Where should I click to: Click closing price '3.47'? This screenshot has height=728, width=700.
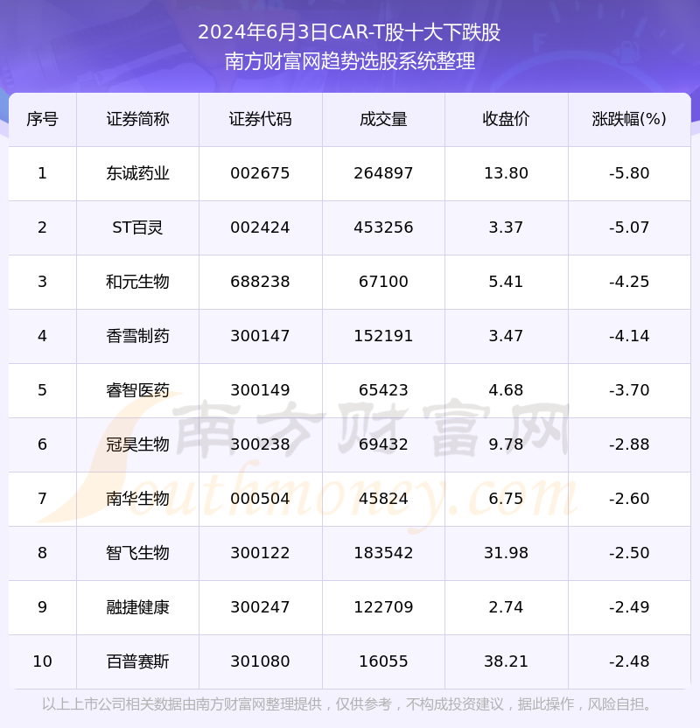point(506,336)
